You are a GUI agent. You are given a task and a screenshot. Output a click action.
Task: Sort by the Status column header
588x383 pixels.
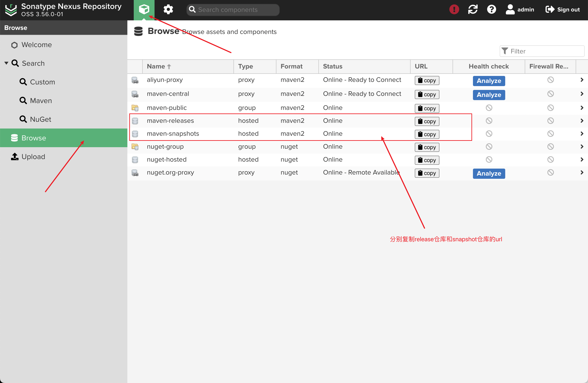click(x=364, y=66)
